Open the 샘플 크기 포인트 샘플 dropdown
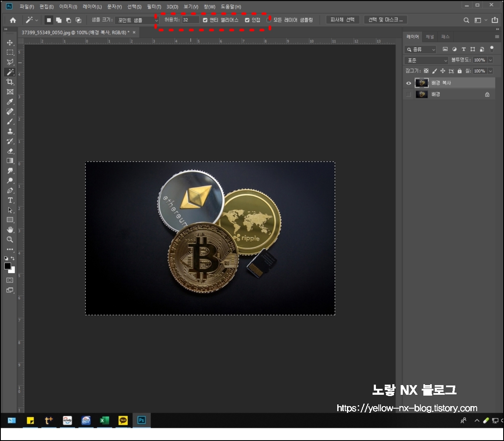Image resolution: width=504 pixels, height=441 pixels. pyautogui.click(x=138, y=20)
